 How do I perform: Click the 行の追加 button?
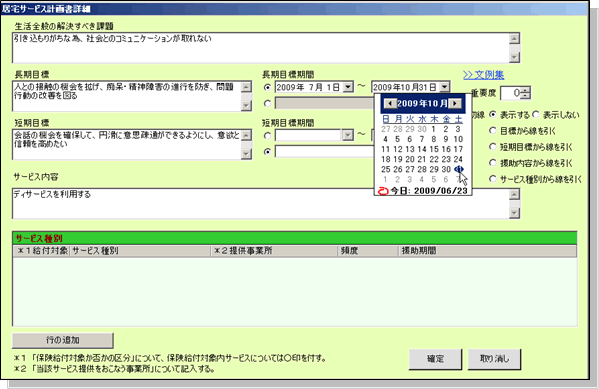(x=63, y=340)
